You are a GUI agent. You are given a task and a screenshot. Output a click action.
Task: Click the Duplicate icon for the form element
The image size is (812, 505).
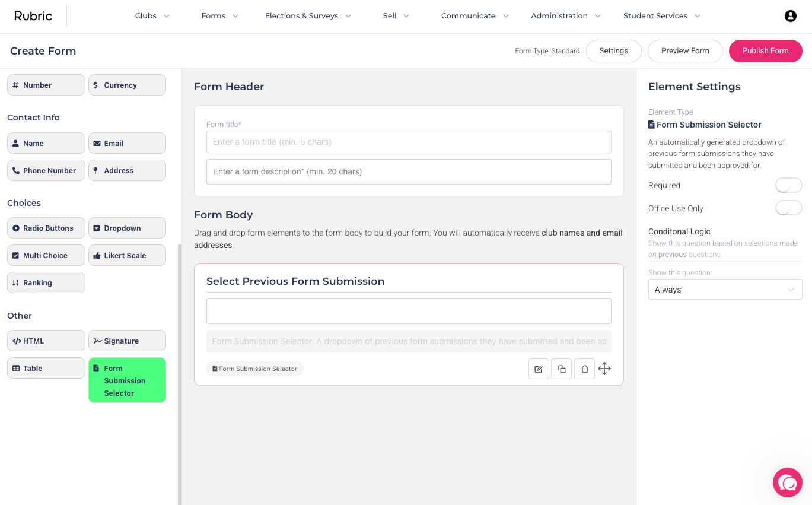click(x=561, y=369)
